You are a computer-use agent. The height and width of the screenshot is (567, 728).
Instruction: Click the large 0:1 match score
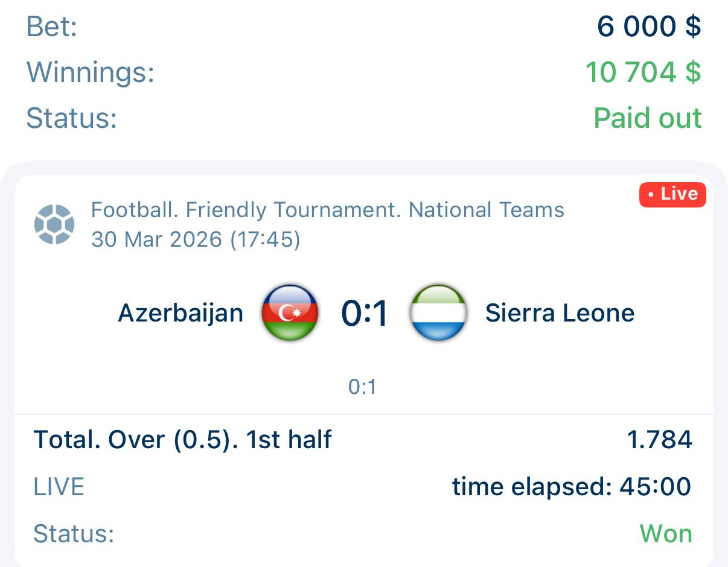(x=364, y=313)
